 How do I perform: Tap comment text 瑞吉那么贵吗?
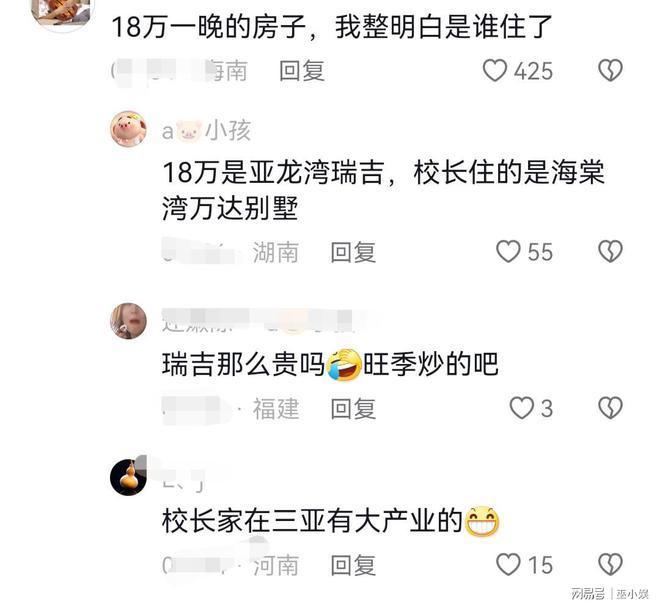pyautogui.click(x=243, y=364)
